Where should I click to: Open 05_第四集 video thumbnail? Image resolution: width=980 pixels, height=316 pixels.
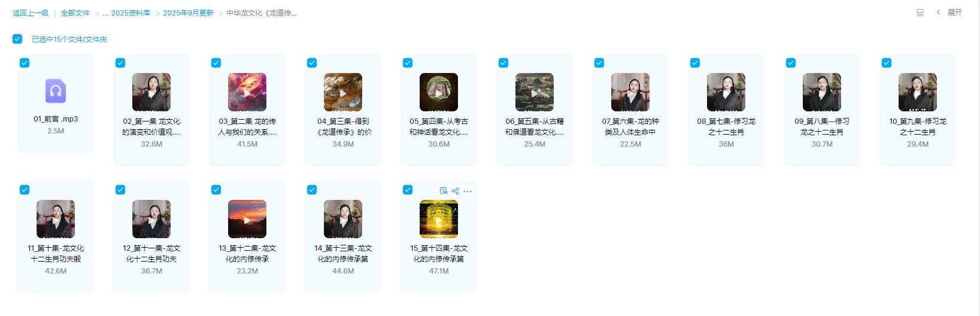click(439, 92)
